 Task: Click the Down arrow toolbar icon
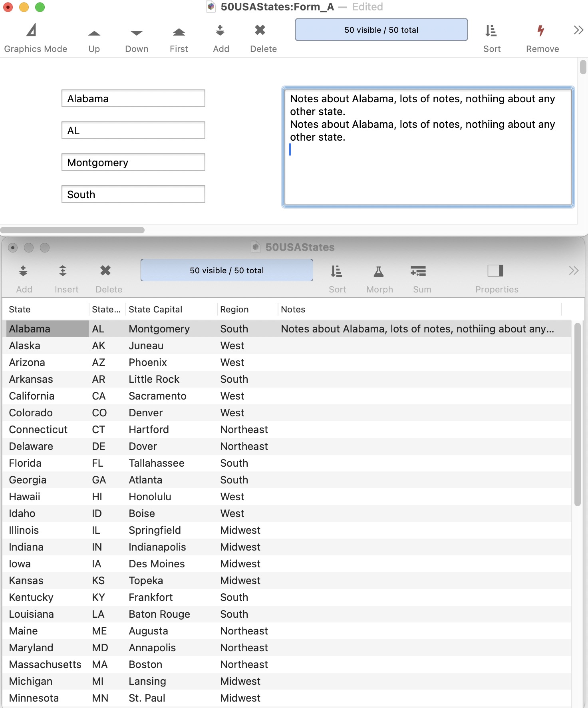tap(137, 33)
